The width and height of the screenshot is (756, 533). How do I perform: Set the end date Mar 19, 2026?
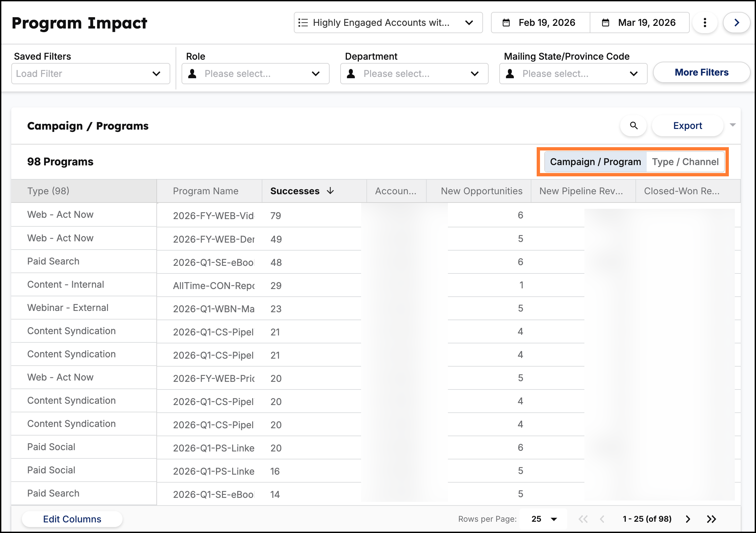640,23
